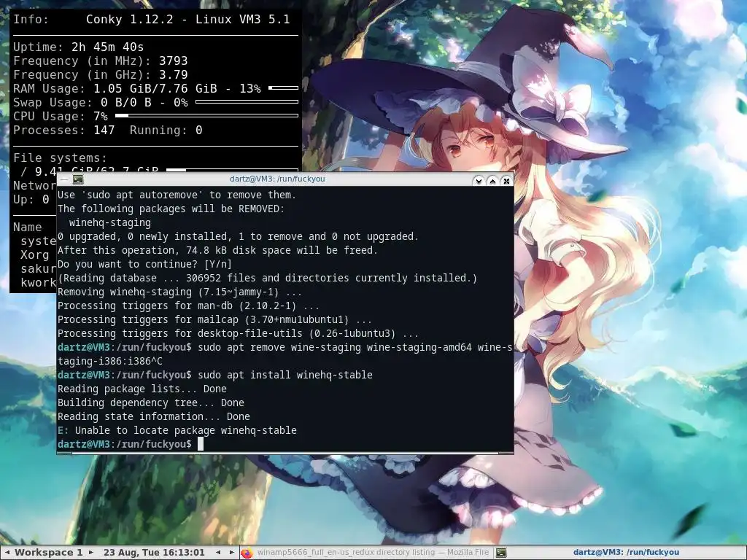Click the Conky 'Running: 0' text
The width and height of the screenshot is (747, 560).
point(166,130)
